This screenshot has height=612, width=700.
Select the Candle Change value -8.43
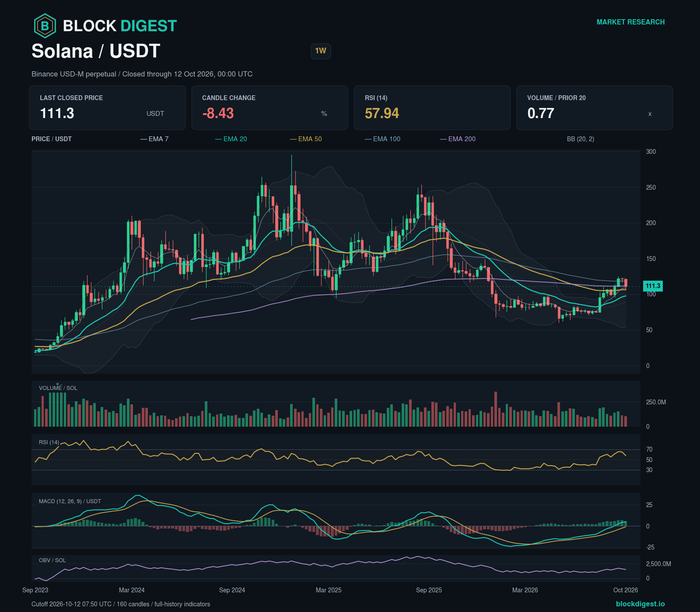pyautogui.click(x=218, y=114)
